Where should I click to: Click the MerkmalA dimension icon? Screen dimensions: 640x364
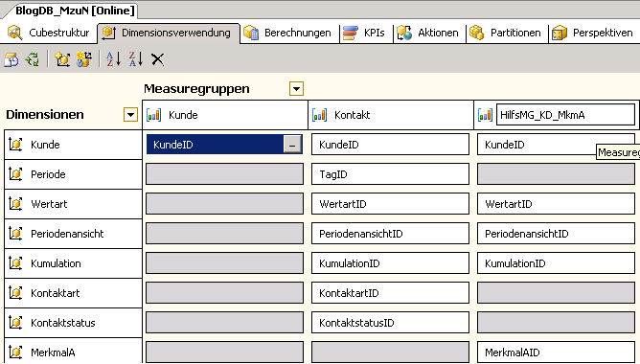[15, 353]
